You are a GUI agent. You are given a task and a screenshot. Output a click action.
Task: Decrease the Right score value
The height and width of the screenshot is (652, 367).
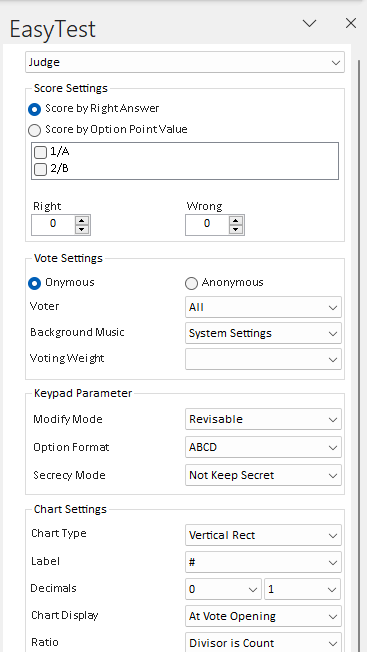pos(82,229)
